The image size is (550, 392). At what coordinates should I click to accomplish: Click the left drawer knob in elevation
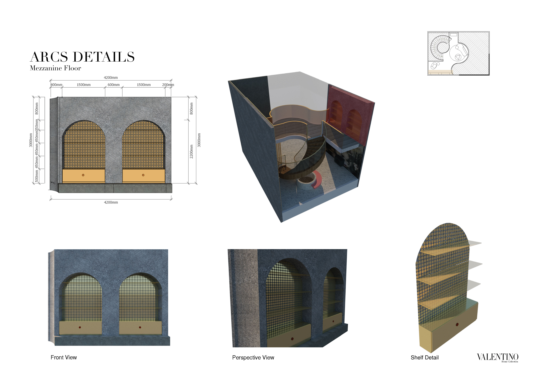click(83, 175)
